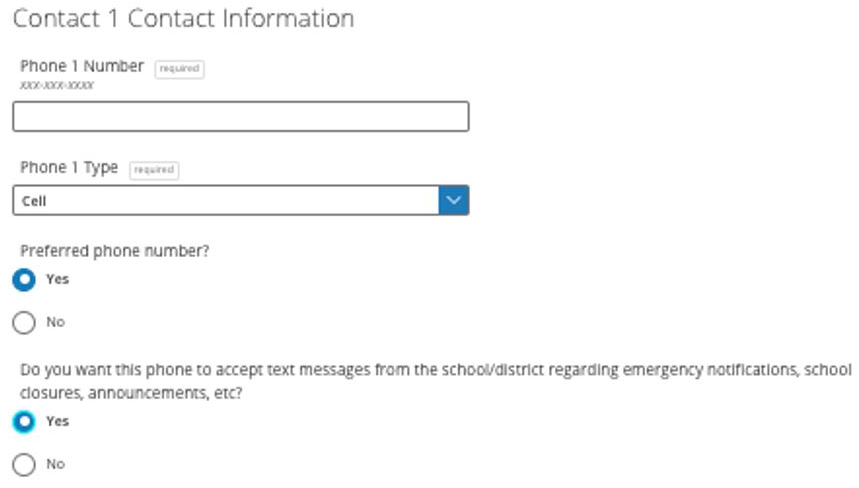Click the 'Contact 1 Contact Information' heading
The image size is (859, 488).
(183, 18)
